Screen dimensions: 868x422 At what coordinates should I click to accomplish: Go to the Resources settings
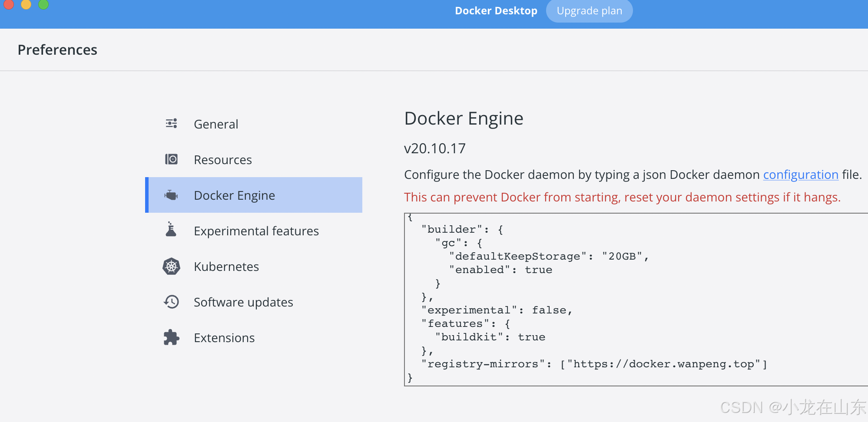pos(254,160)
